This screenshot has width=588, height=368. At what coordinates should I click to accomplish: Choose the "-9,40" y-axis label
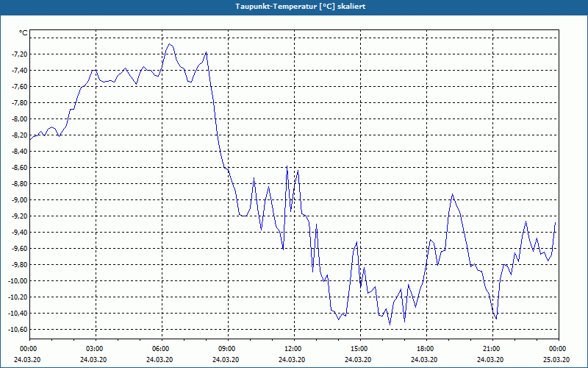click(20, 232)
